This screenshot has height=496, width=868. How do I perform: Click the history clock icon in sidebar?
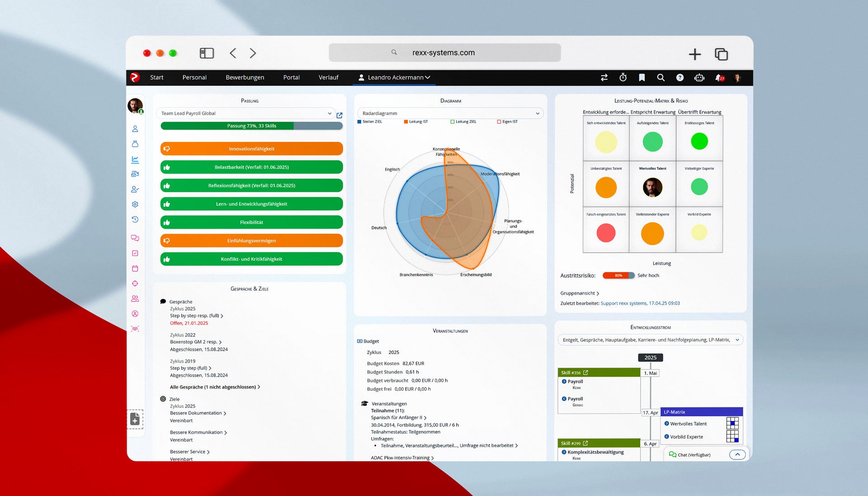(x=135, y=219)
